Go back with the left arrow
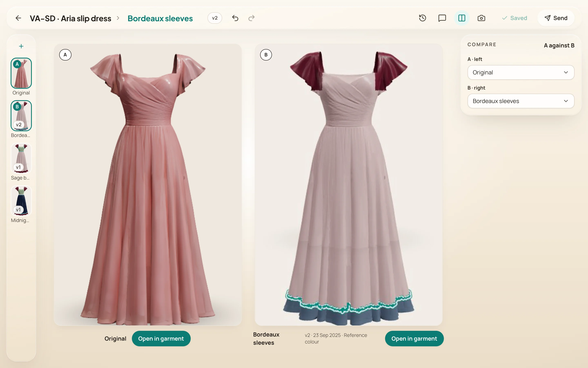Screen dimensions: 588x368 point(18,18)
